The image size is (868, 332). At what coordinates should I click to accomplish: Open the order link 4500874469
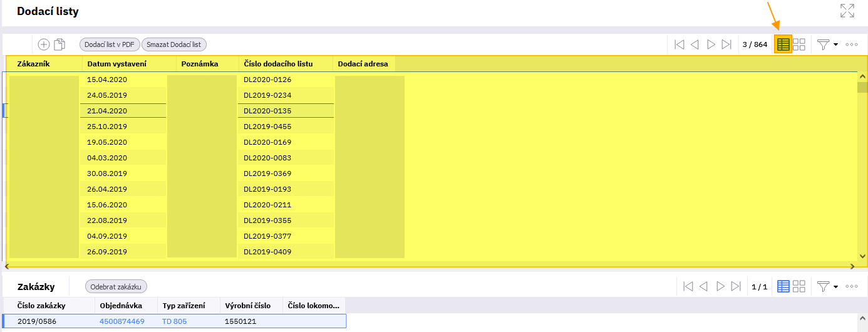(x=121, y=321)
